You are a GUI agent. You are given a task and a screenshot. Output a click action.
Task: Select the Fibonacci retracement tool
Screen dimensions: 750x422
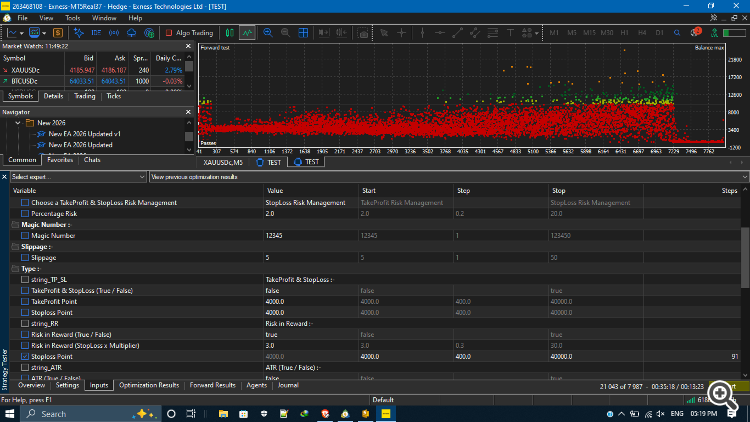tap(493, 33)
